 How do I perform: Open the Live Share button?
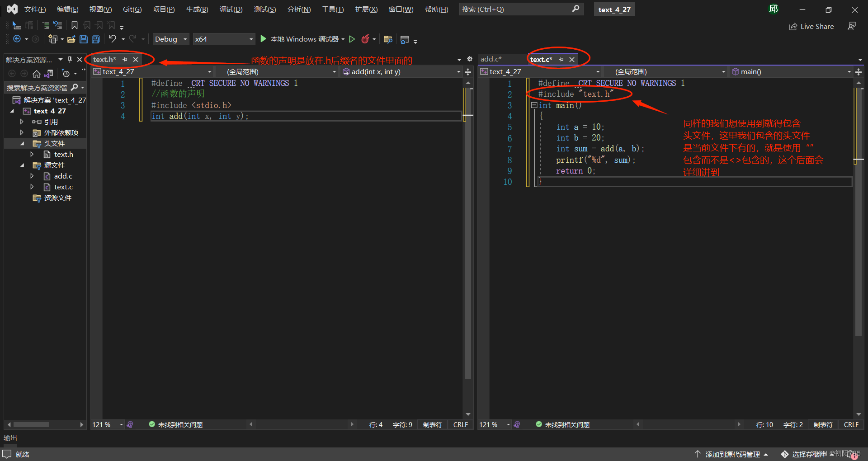(811, 27)
